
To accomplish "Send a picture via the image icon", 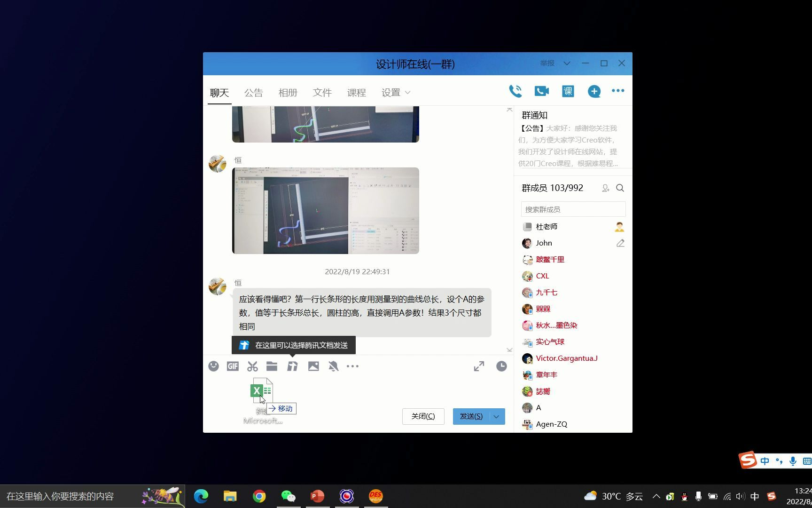I will pyautogui.click(x=314, y=366).
